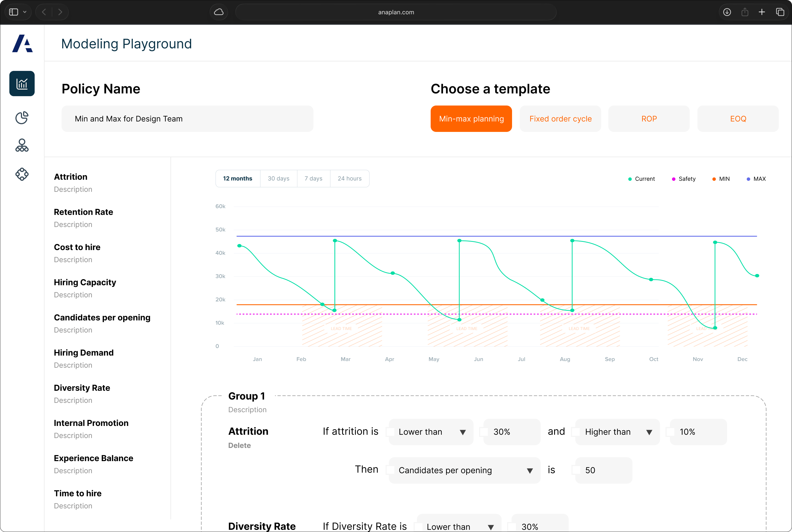The image size is (792, 532).
Task: Open the Lower than attrition dropdown
Action: [x=431, y=432]
